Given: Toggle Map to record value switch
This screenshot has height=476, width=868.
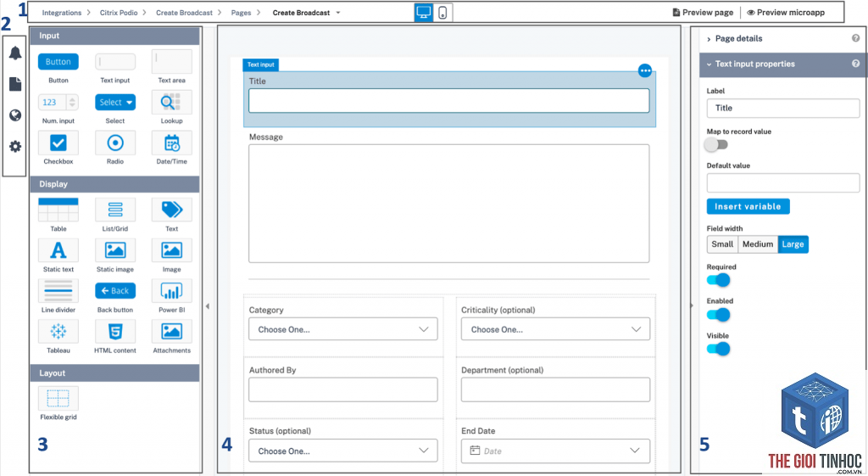Looking at the screenshot, I should (716, 144).
